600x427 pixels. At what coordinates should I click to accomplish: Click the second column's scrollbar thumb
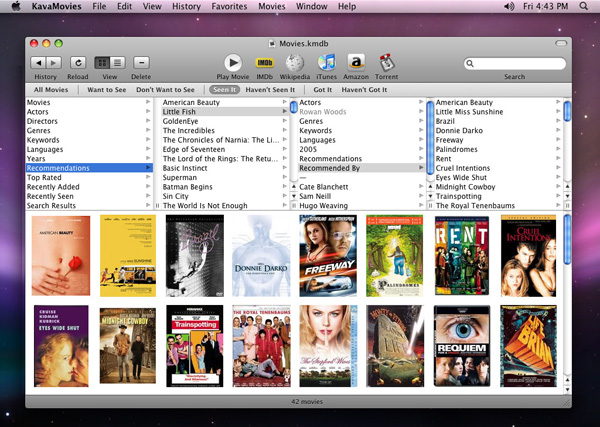[x=293, y=106]
